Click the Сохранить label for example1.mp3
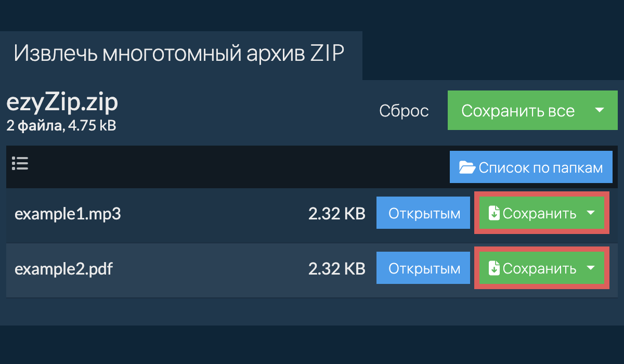The width and height of the screenshot is (624, 364). [x=539, y=213]
